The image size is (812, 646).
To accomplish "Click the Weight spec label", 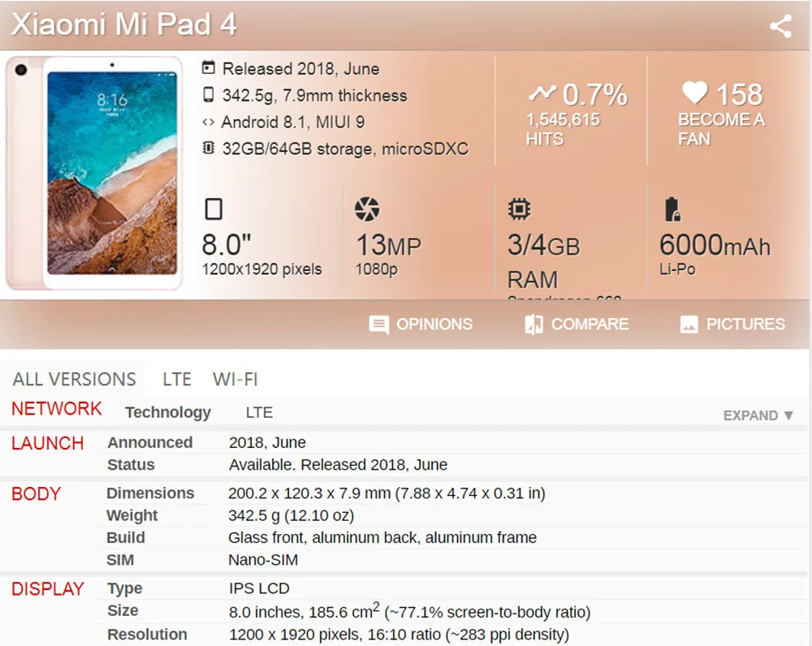I will (132, 515).
